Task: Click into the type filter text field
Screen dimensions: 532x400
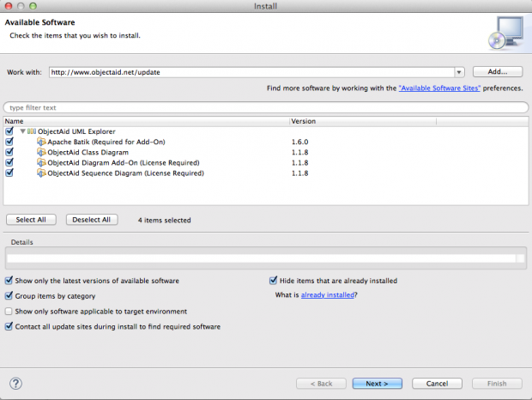Action: pos(266,107)
